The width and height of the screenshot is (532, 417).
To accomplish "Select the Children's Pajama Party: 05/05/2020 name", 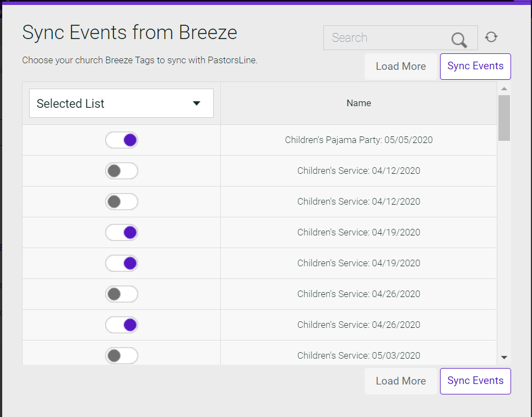I will tap(359, 140).
